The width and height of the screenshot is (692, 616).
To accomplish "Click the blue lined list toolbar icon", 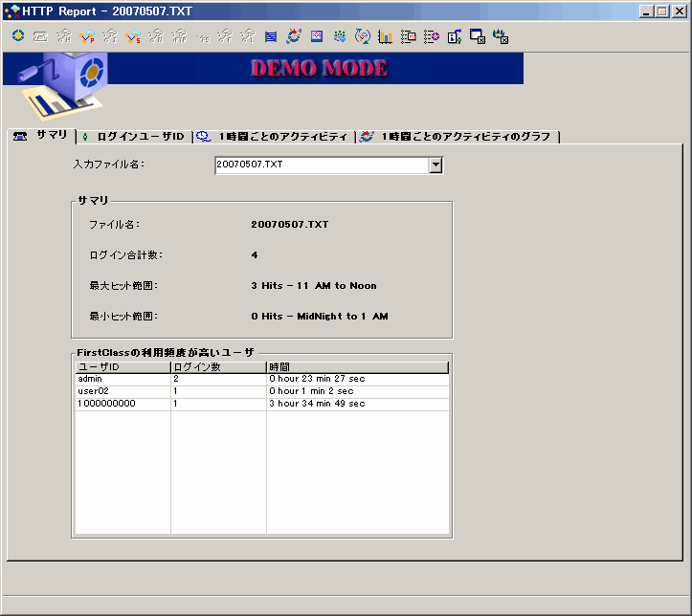I will [x=271, y=36].
